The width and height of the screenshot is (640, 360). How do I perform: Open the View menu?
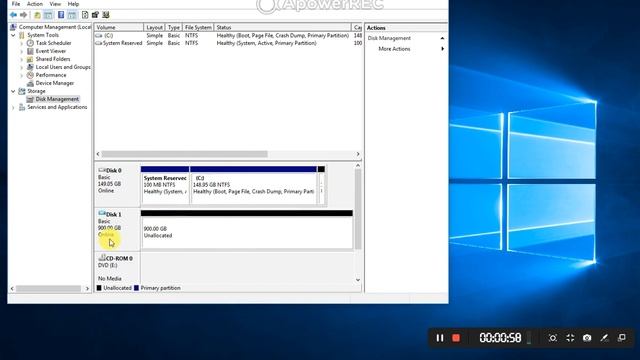pos(55,4)
